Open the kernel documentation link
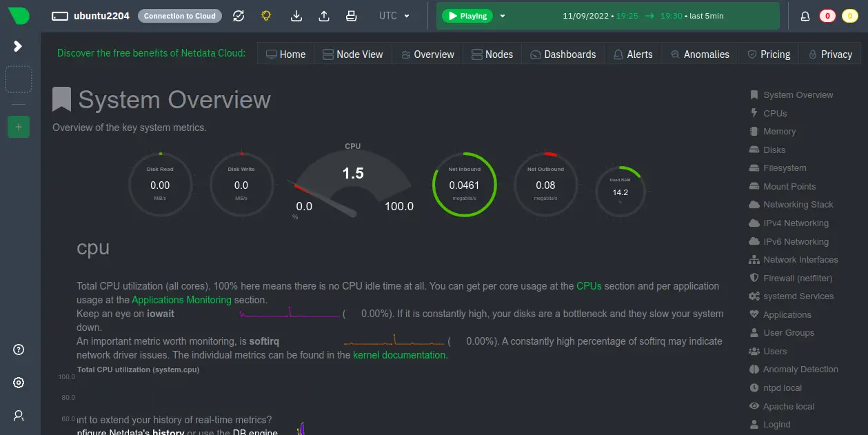Screen dimensions: 868x435 click(x=399, y=355)
